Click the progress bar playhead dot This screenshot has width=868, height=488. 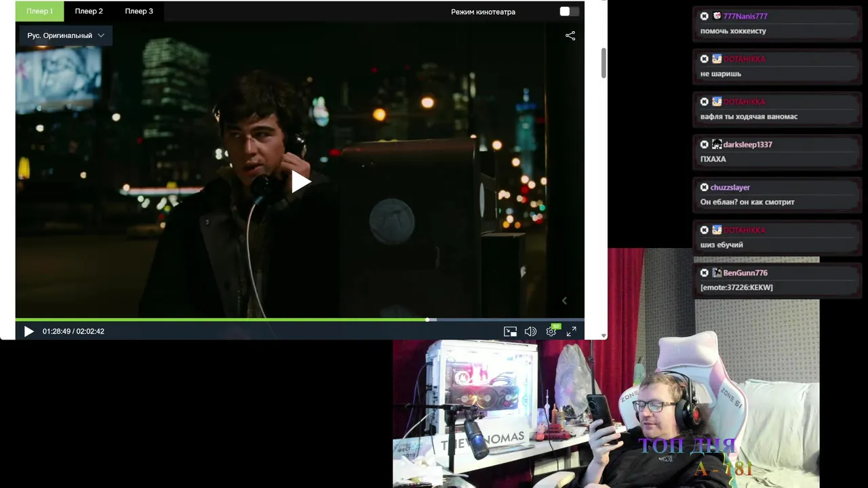tap(427, 319)
